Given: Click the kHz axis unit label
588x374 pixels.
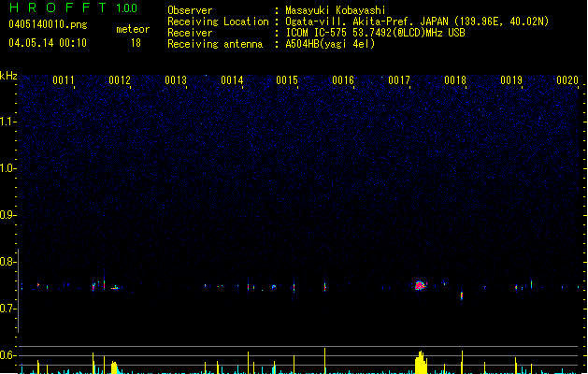Looking at the screenshot, I should tap(8, 76).
